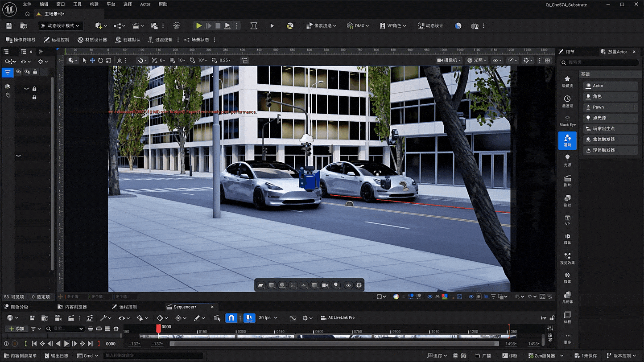This screenshot has height=362, width=644.
Task: Toggle the rotation snap button in viewport
Action: coord(192,60)
